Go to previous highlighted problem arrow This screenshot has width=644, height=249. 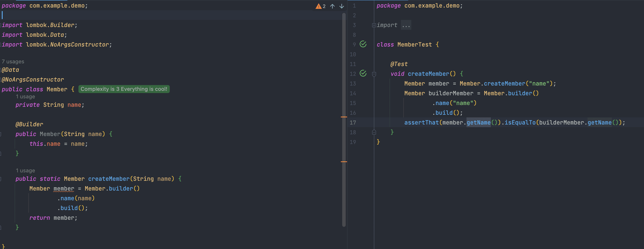pos(332,6)
